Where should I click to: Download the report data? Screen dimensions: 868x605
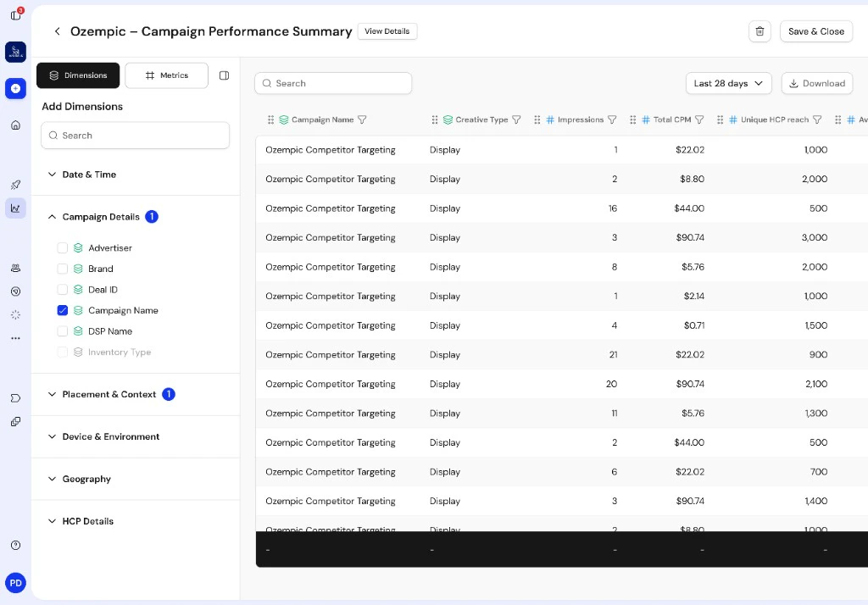coord(817,83)
